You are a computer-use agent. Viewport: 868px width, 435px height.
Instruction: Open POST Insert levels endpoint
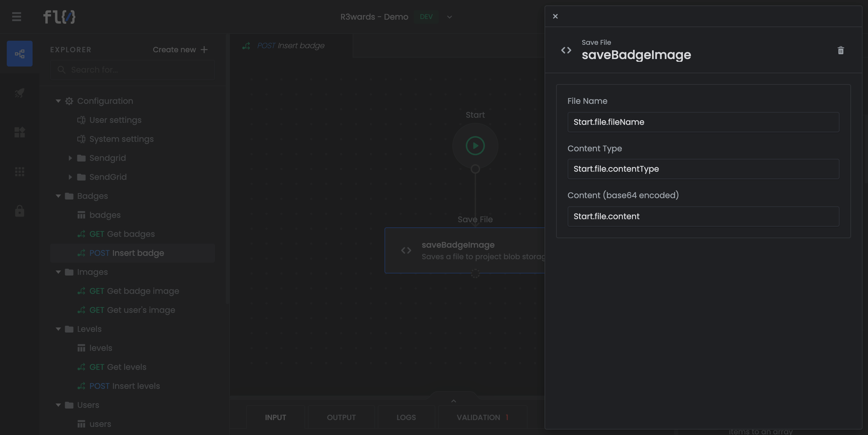[x=124, y=386]
